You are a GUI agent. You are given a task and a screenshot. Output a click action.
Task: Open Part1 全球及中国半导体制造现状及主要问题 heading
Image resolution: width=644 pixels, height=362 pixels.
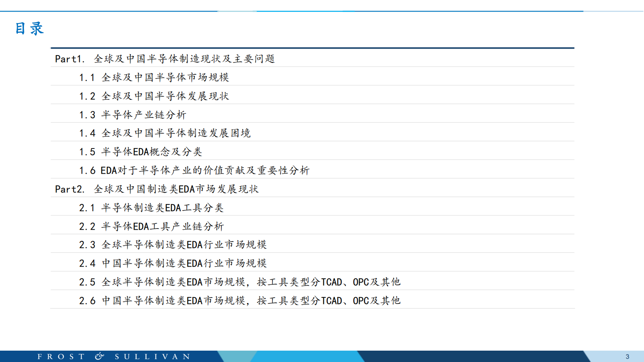click(x=165, y=59)
